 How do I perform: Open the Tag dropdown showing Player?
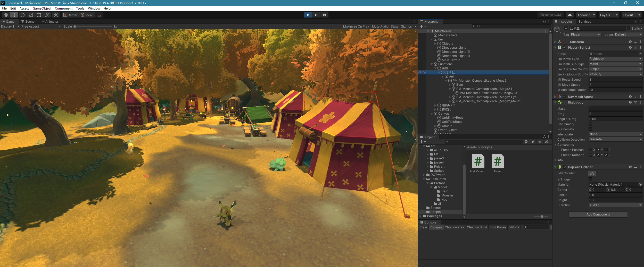coord(585,35)
